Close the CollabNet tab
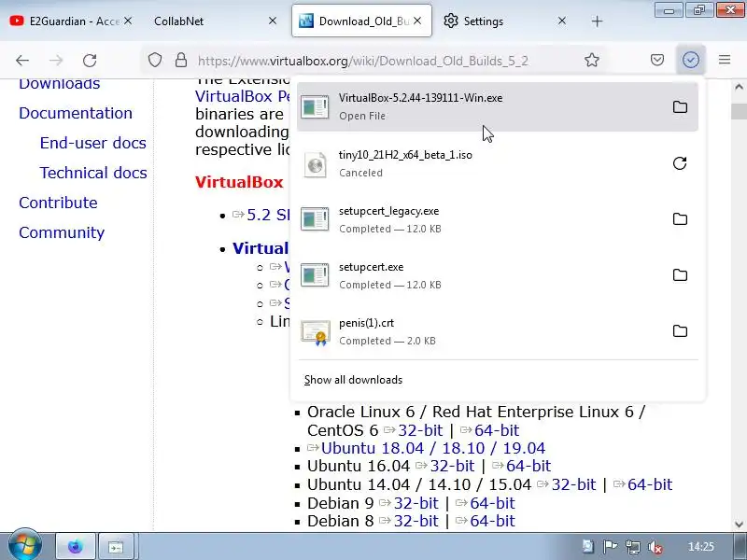 tap(273, 21)
